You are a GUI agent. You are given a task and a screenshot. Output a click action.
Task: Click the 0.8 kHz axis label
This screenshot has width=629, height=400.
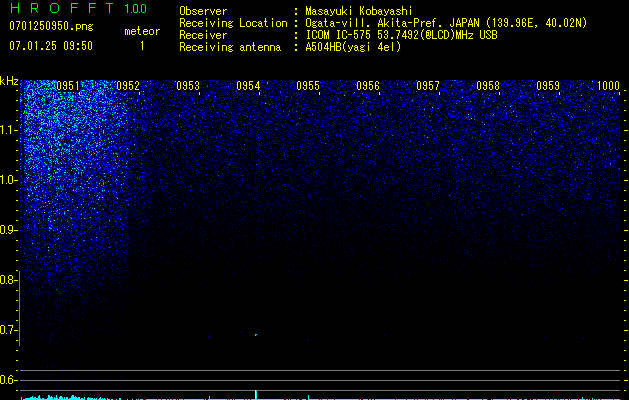(x=8, y=280)
